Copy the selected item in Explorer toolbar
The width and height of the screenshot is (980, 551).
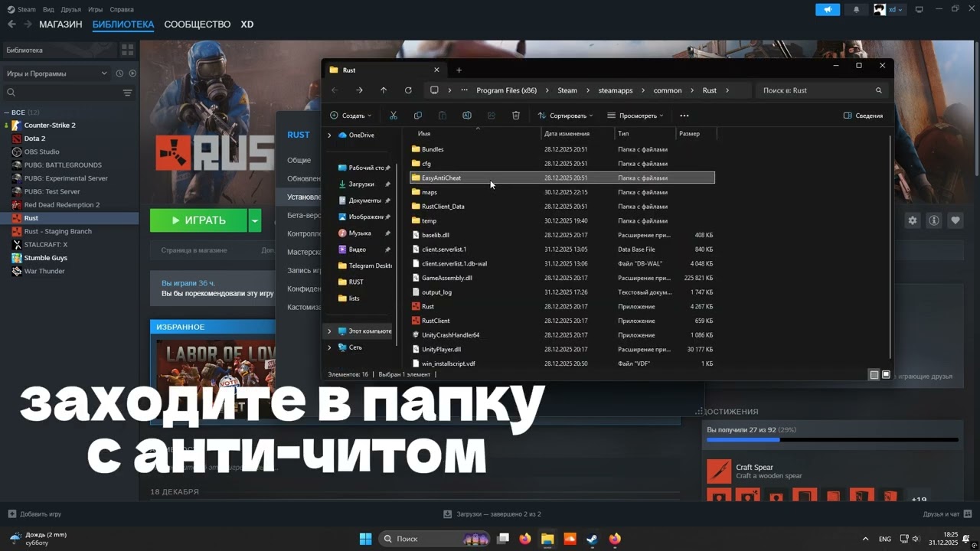[418, 116]
